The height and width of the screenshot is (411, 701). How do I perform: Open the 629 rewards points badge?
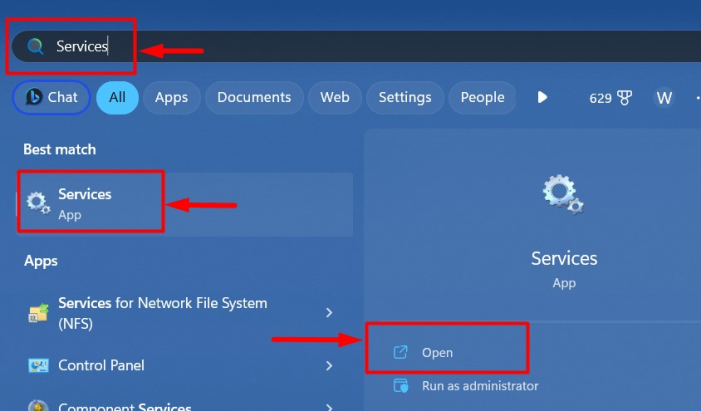(x=610, y=98)
